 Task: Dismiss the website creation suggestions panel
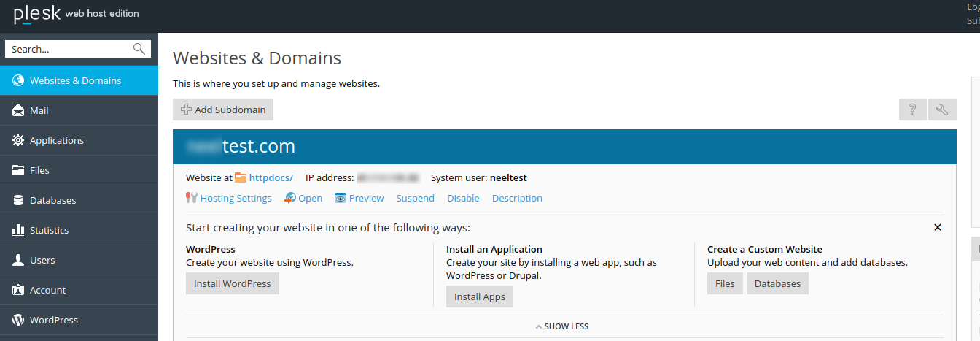[x=938, y=227]
